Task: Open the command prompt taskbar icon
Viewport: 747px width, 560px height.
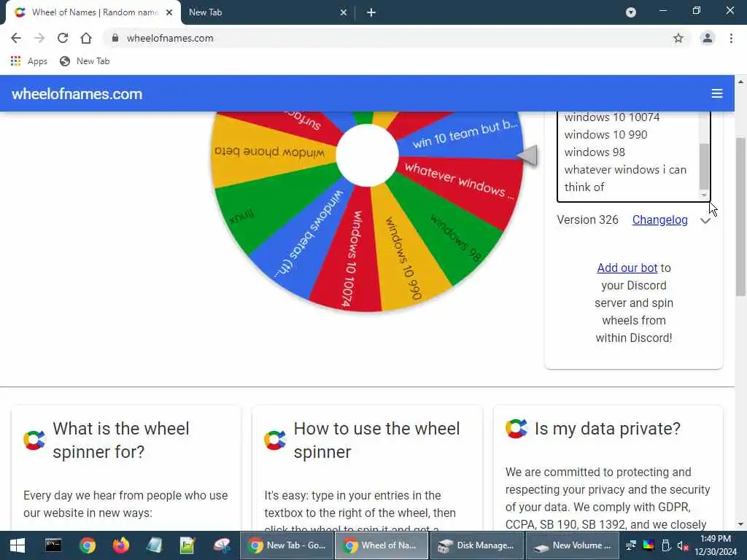Action: 53,545
